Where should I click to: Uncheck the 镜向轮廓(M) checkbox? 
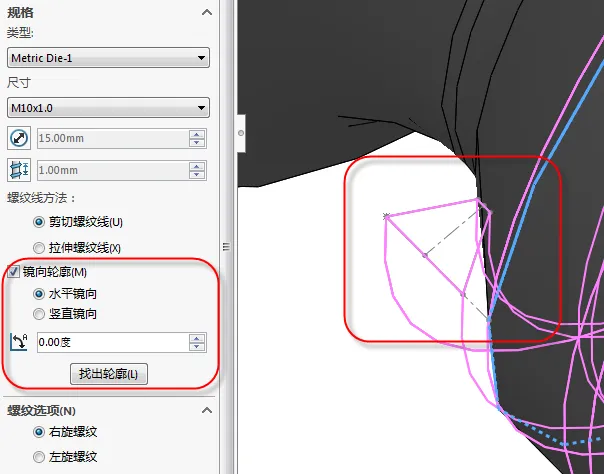point(13,272)
